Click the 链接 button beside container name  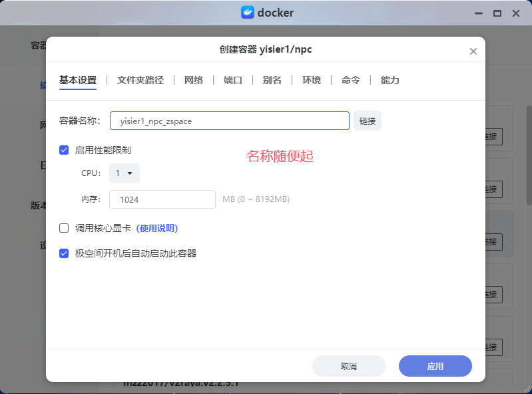tap(367, 121)
